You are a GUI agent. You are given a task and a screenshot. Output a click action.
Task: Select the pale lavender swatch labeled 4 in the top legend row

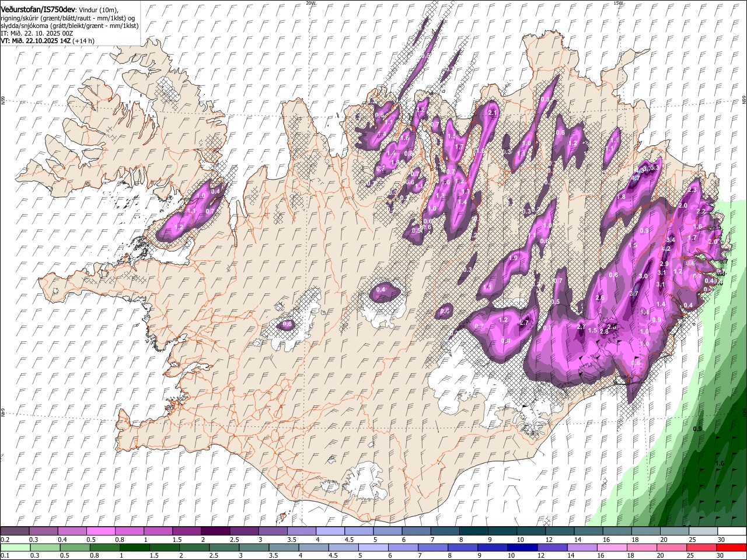click(329, 531)
